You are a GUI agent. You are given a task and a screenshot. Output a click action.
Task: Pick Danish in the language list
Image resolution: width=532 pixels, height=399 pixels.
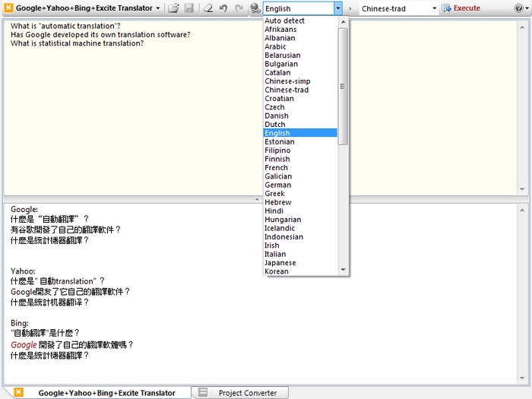pyautogui.click(x=300, y=116)
